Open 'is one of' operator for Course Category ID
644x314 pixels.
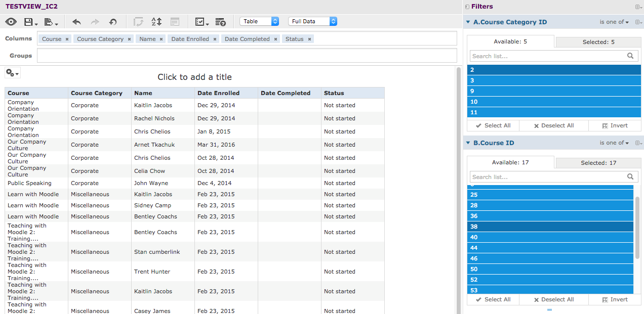point(614,22)
